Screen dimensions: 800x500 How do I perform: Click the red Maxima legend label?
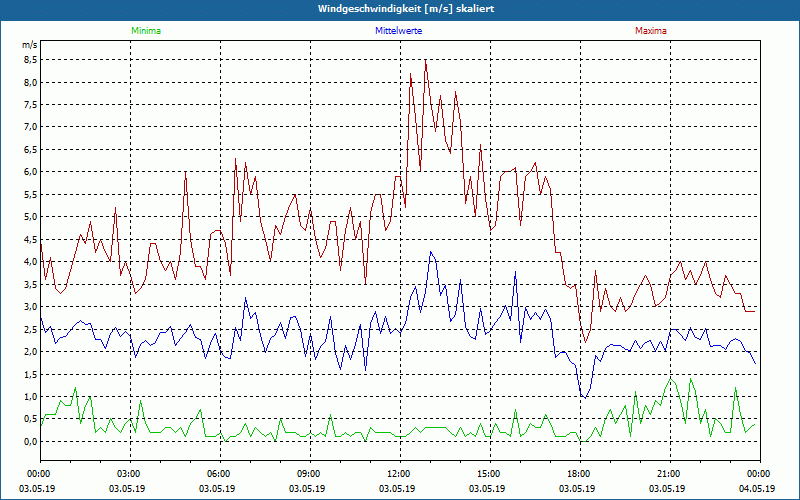[651, 31]
